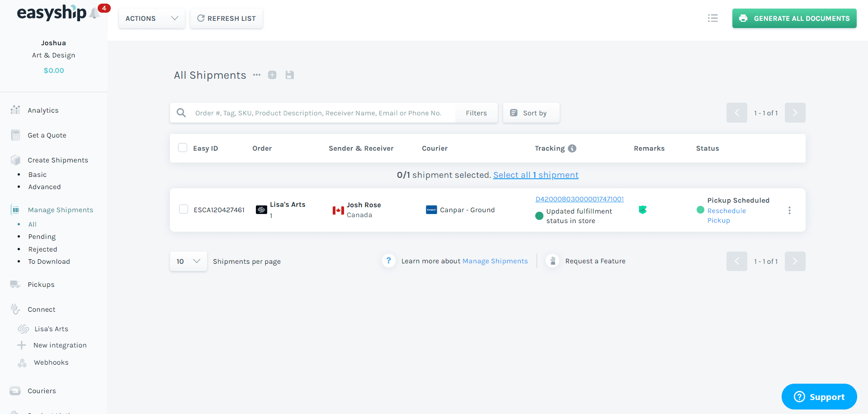Image resolution: width=868 pixels, height=414 pixels.
Task: Click the shipment search input field
Action: pyautogui.click(x=318, y=113)
